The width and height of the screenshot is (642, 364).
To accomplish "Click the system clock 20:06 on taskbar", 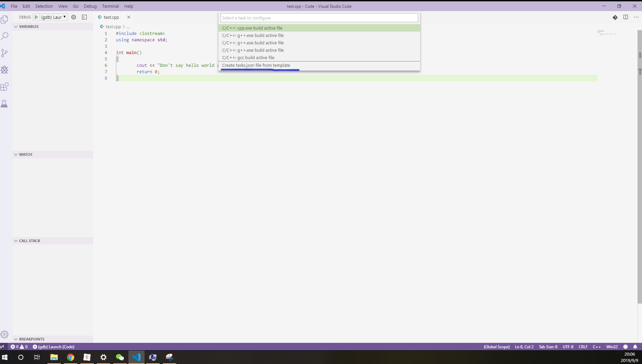I will [x=629, y=354].
